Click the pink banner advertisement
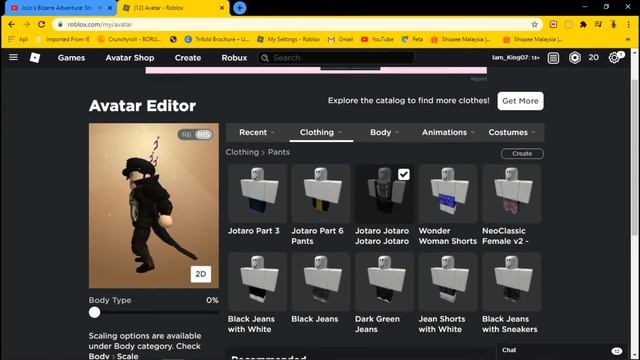 (316, 70)
